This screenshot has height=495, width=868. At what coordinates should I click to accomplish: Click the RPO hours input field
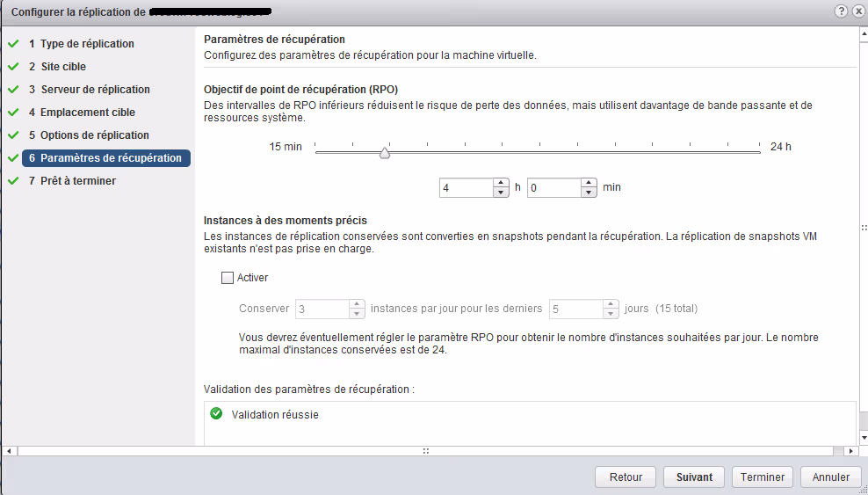point(465,187)
